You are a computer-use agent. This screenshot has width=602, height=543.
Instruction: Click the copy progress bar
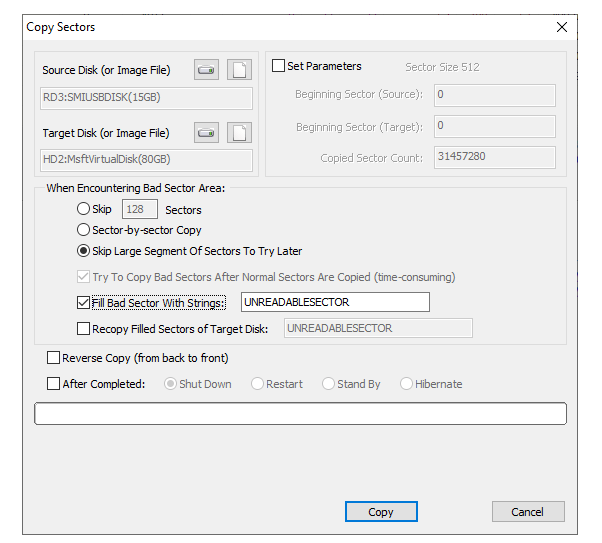(300, 413)
